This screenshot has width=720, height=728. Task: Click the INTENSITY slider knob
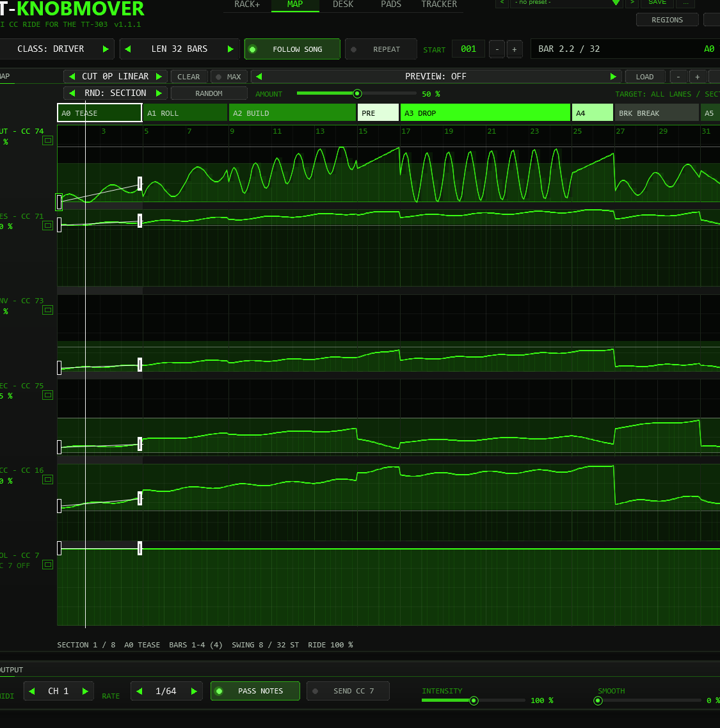point(474,700)
